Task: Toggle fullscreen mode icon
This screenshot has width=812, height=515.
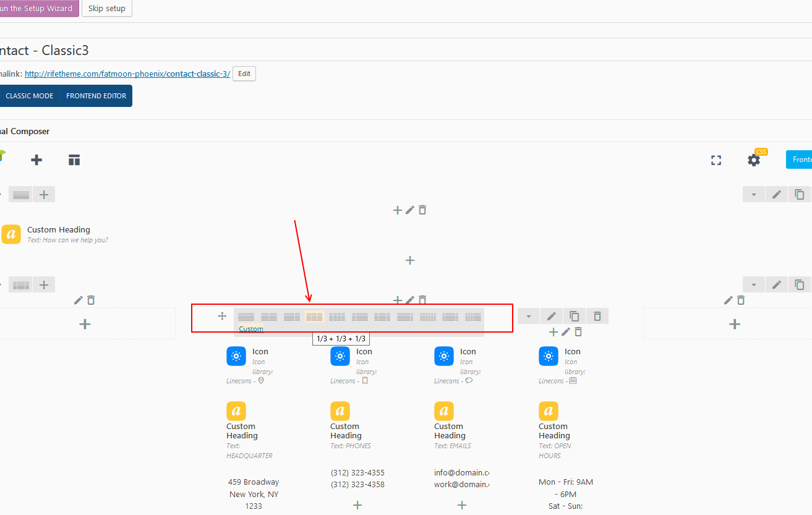Action: (716, 160)
